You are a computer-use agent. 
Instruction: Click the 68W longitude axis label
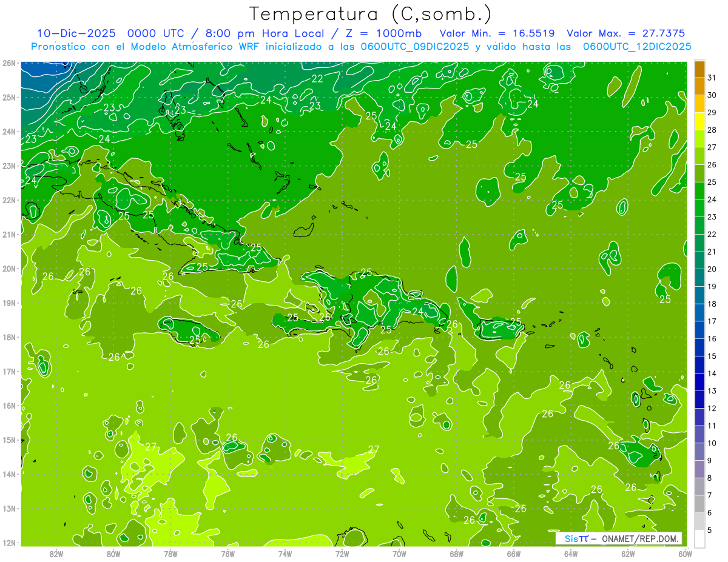457,554
